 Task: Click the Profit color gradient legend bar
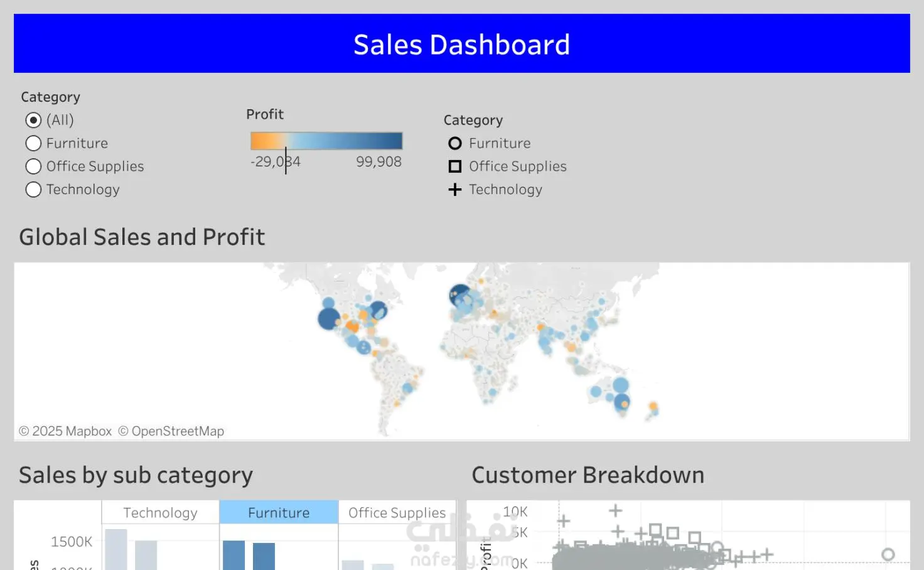pyautogui.click(x=326, y=141)
